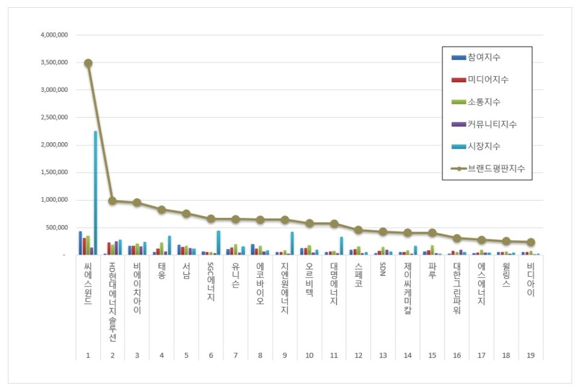Click the blue 참여지수 legend swatch

click(x=458, y=58)
